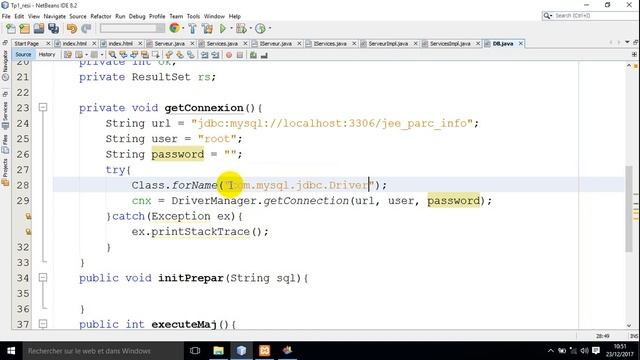Image resolution: width=640 pixels, height=360 pixels.
Task: Click the editor vertical scrollbar thumb
Action: click(x=629, y=208)
